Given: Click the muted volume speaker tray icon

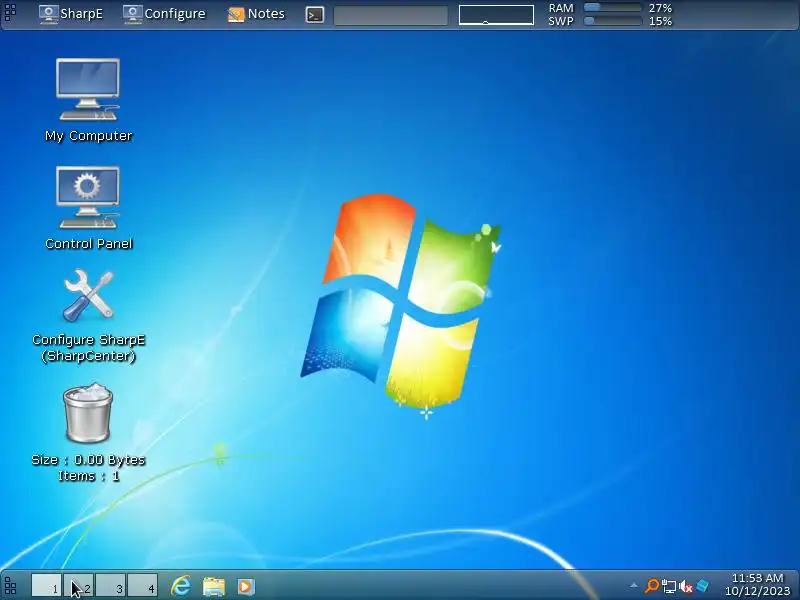Looking at the screenshot, I should point(686,586).
